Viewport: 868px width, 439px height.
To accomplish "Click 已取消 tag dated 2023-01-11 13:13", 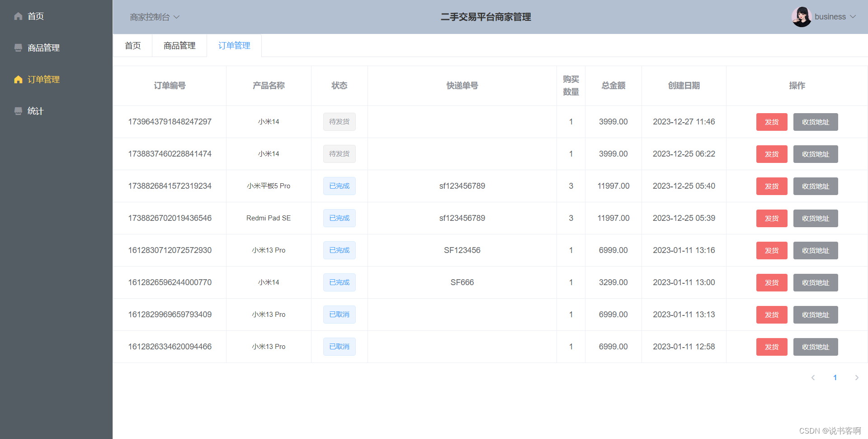I will coord(339,315).
